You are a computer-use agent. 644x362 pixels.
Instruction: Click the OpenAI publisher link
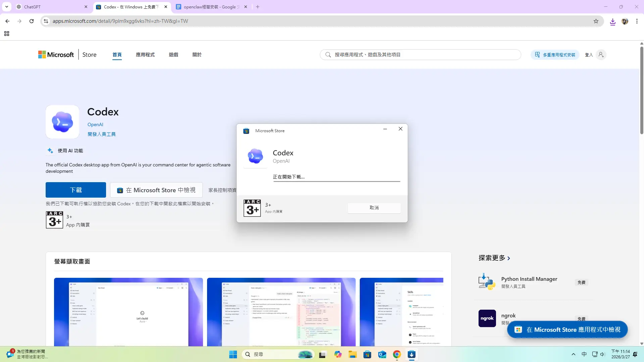[95, 124]
